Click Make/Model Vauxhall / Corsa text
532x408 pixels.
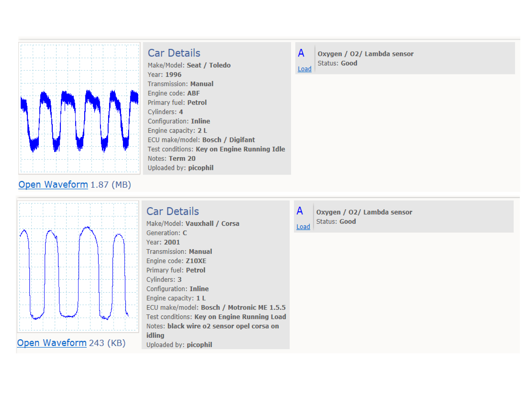click(193, 224)
